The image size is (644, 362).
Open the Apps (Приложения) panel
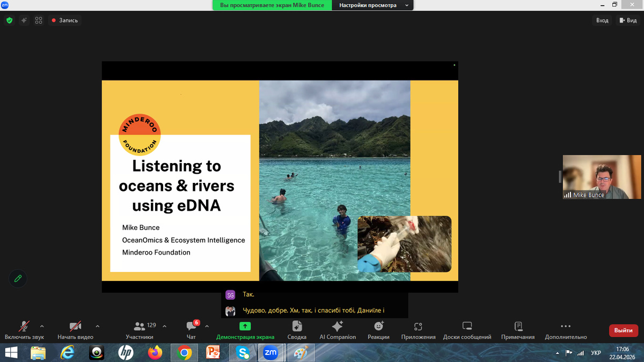418,327
